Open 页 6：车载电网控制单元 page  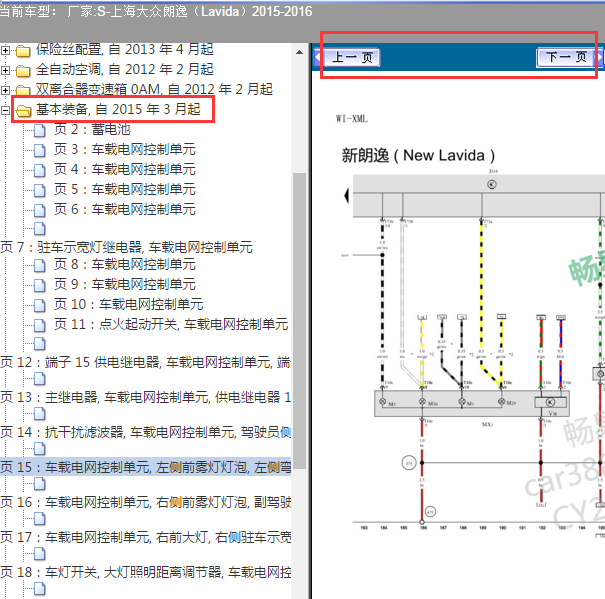pos(125,210)
